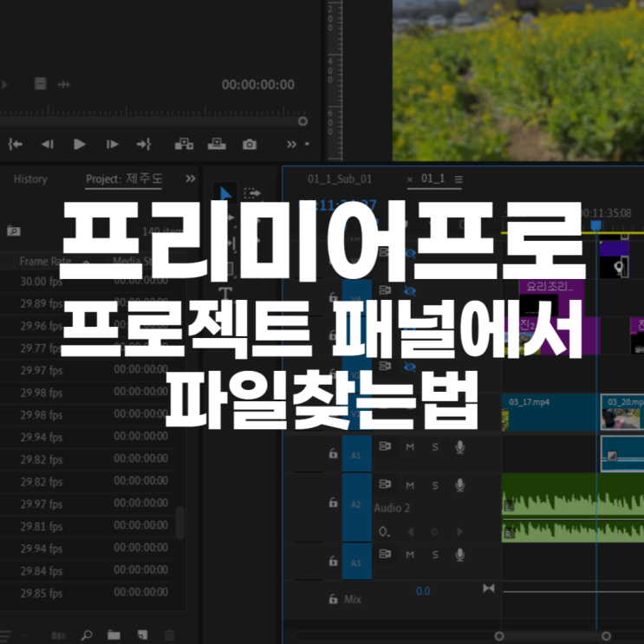
Task: Solo the A3 audio track
Action: click(435, 555)
